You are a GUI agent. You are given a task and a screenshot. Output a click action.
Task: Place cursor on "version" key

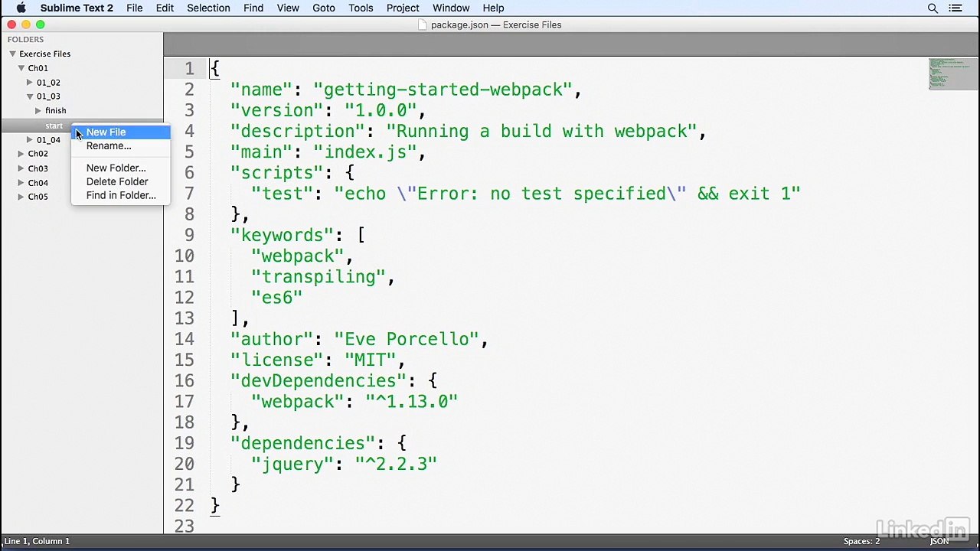277,111
